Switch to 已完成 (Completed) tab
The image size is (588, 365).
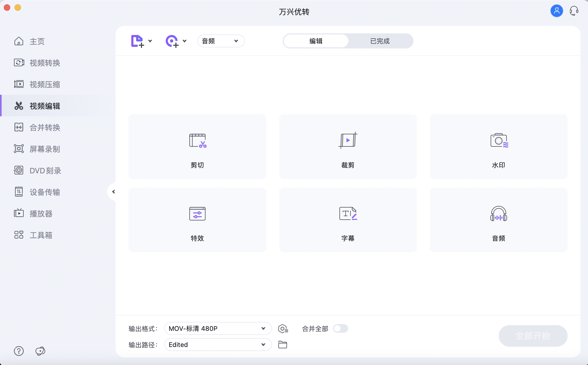coord(380,41)
